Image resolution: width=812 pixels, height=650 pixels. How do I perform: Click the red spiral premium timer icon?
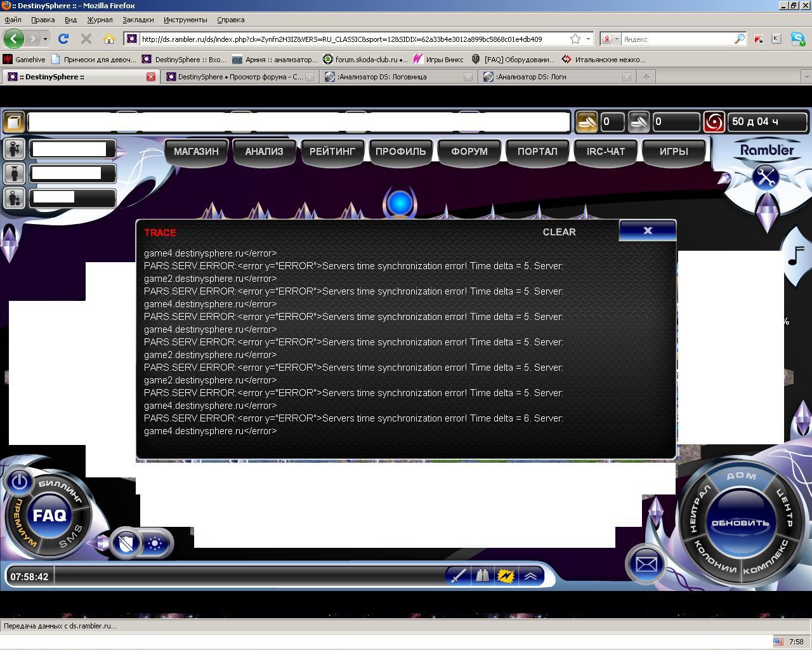coord(714,122)
